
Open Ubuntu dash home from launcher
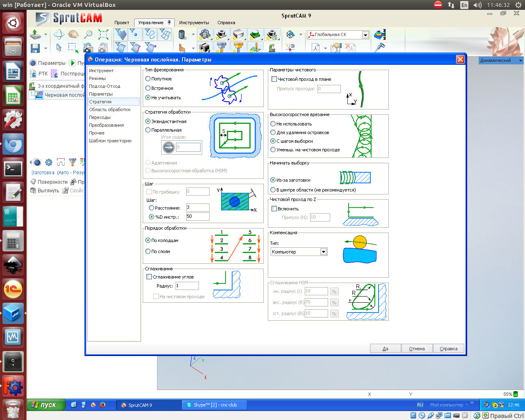point(13,23)
